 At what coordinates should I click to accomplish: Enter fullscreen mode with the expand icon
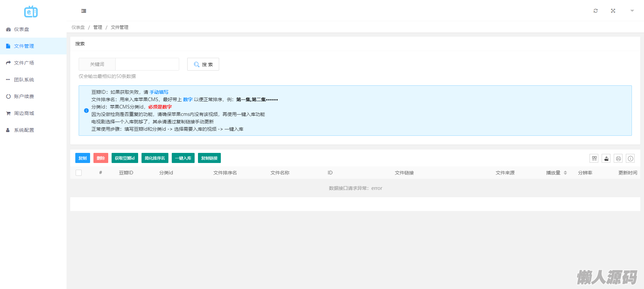(613, 11)
